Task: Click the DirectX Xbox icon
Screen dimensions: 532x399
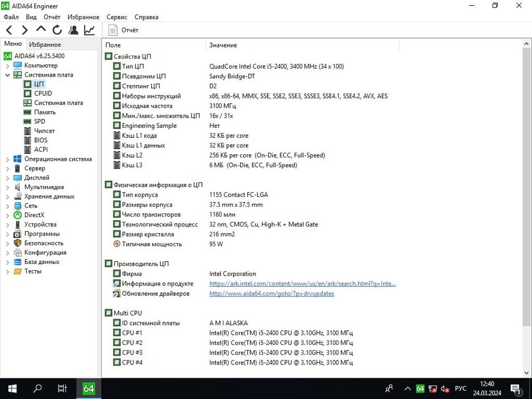Action: (x=18, y=215)
